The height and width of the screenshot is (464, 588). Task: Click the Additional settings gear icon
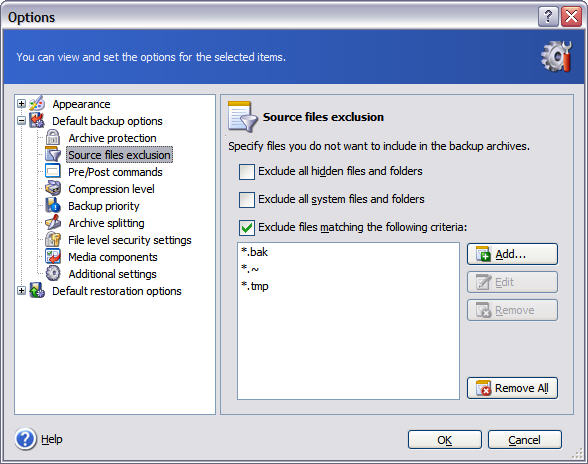[53, 273]
